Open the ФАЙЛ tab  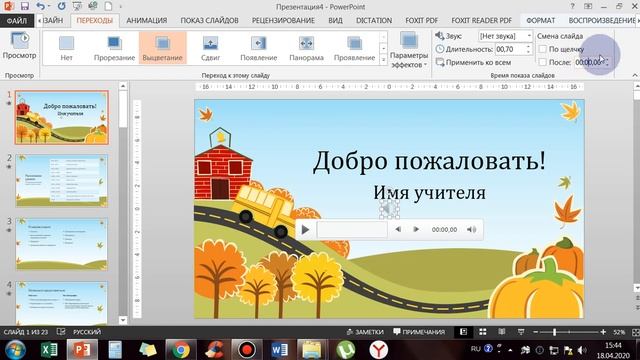(x=17, y=20)
